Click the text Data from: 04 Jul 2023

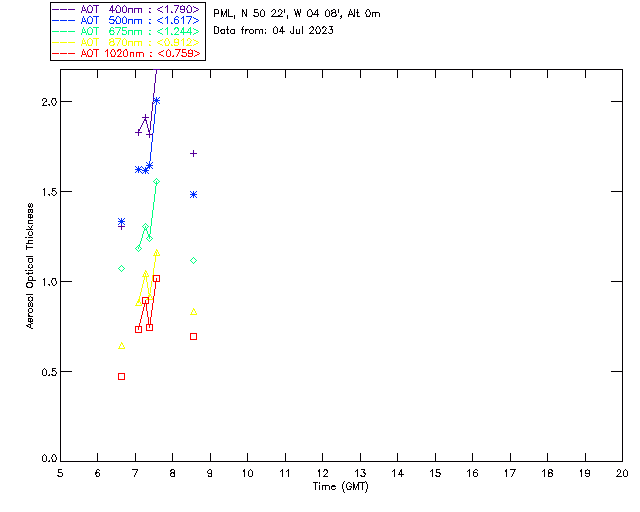273,30
